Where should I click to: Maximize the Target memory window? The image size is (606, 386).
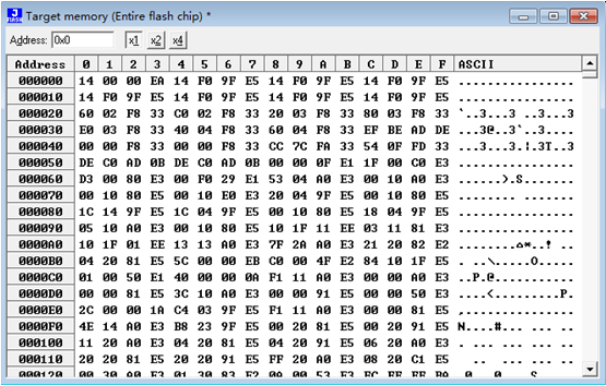click(553, 16)
